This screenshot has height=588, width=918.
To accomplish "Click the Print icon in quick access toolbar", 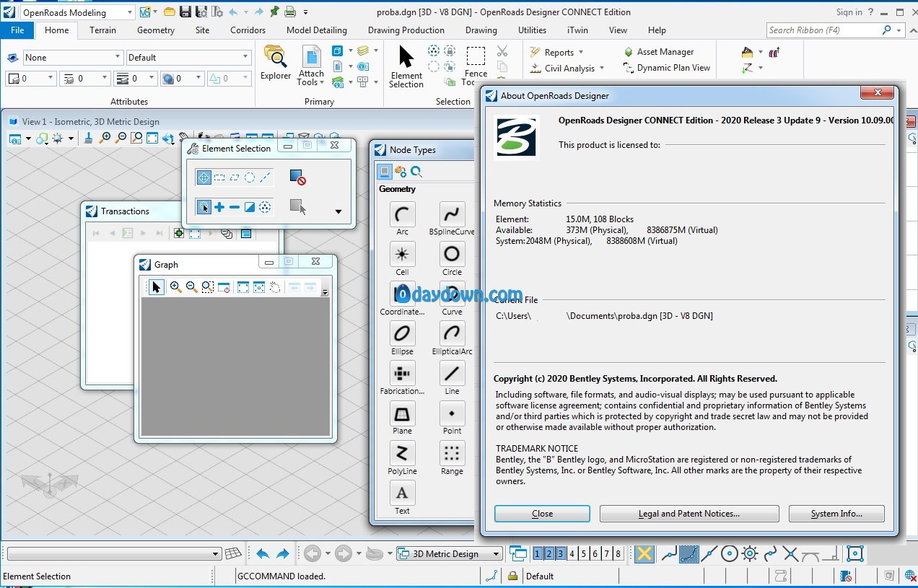I will point(290,12).
